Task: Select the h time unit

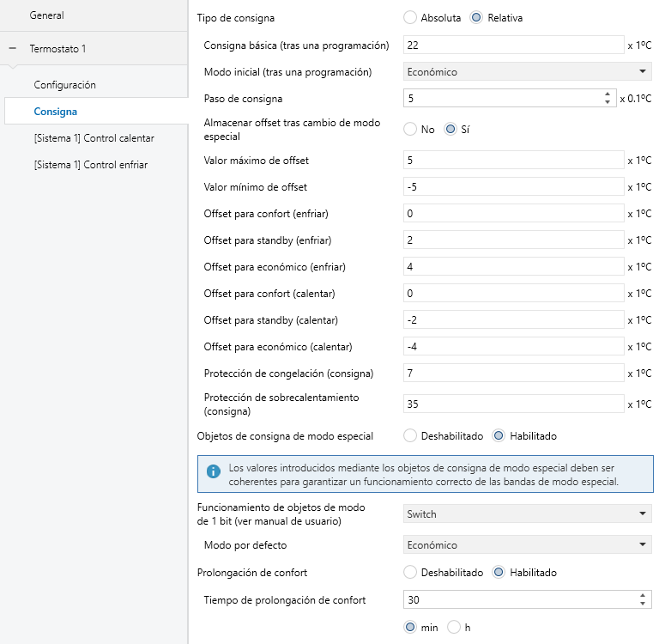Action: click(454, 627)
